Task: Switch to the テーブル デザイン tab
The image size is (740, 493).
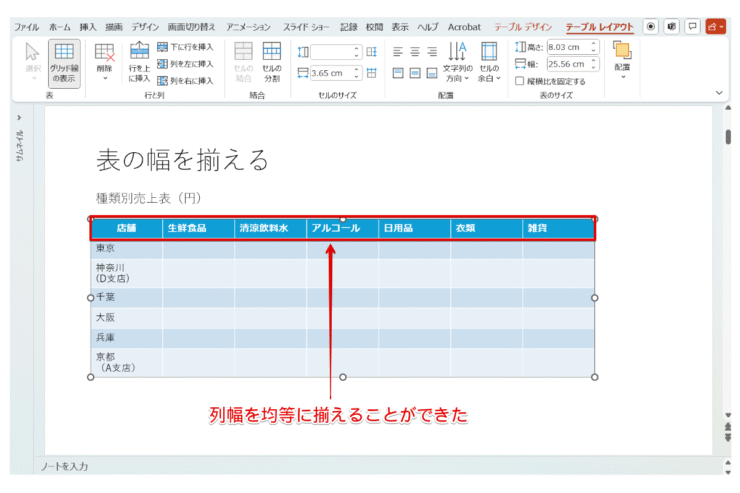Action: click(x=523, y=27)
